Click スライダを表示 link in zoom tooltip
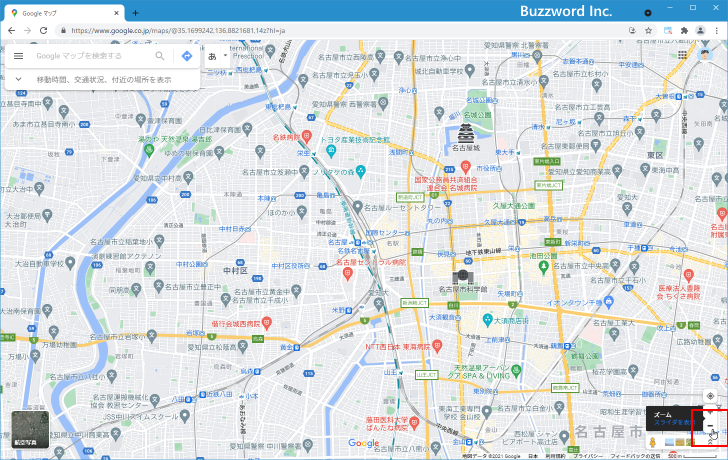This screenshot has width=728, height=460. click(x=674, y=422)
